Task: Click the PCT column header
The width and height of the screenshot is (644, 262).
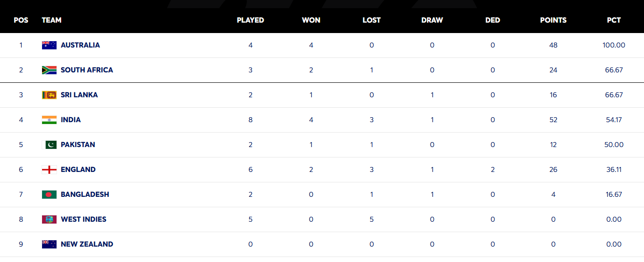Action: click(x=614, y=20)
